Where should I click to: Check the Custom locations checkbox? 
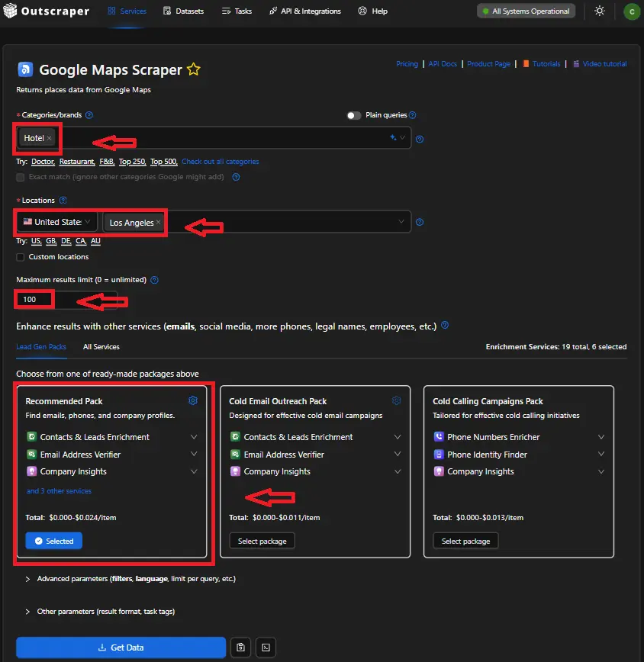pos(21,257)
